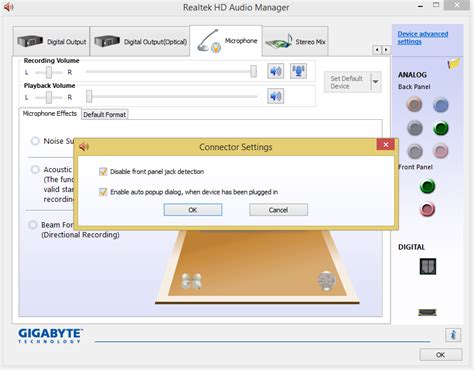Select Acoustic Echo Cancellation radio option
The width and height of the screenshot is (474, 370).
point(35,170)
